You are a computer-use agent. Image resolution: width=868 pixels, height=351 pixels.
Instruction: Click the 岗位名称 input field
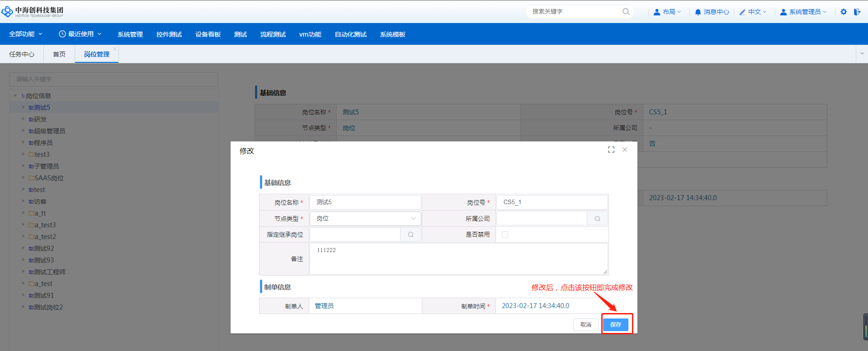pyautogui.click(x=365, y=202)
